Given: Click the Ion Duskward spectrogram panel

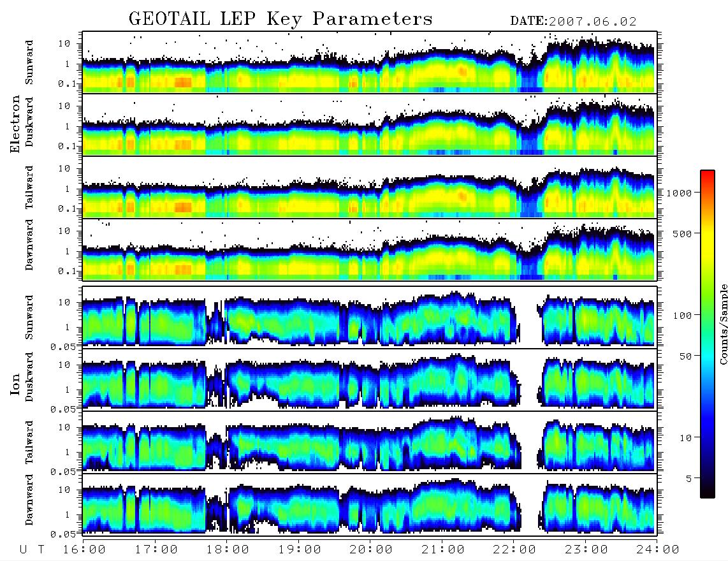Looking at the screenshot, I should [370, 379].
